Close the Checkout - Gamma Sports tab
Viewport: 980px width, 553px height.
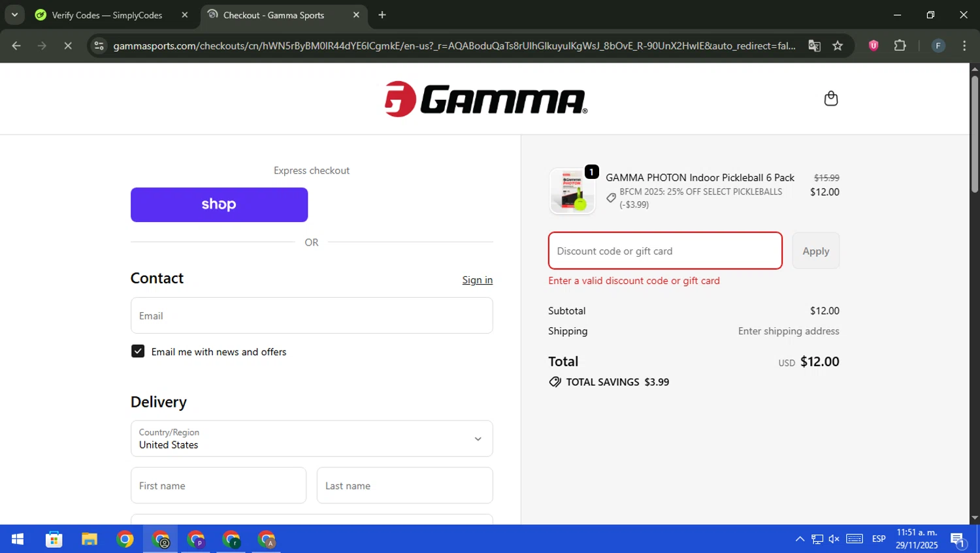coord(356,15)
